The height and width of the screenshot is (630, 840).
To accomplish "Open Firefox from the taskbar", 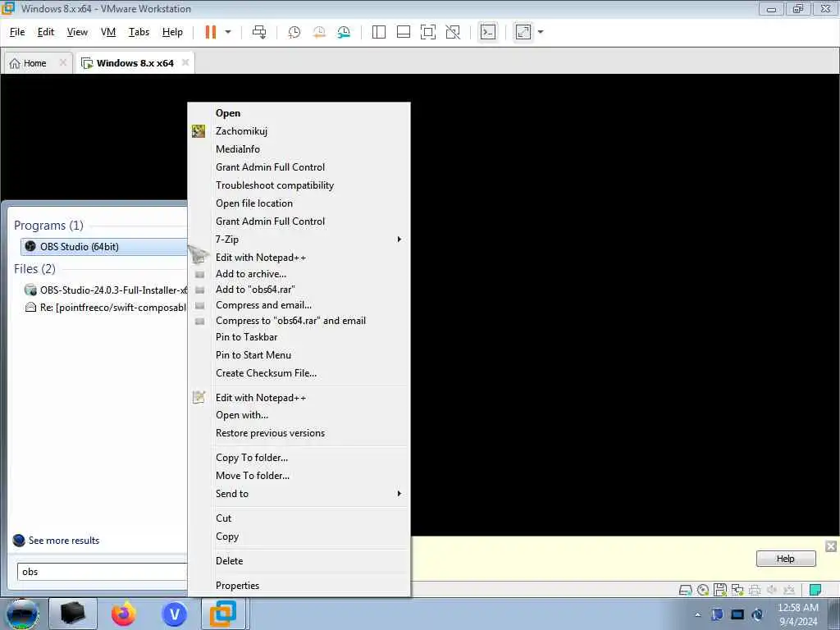I will pos(124,614).
